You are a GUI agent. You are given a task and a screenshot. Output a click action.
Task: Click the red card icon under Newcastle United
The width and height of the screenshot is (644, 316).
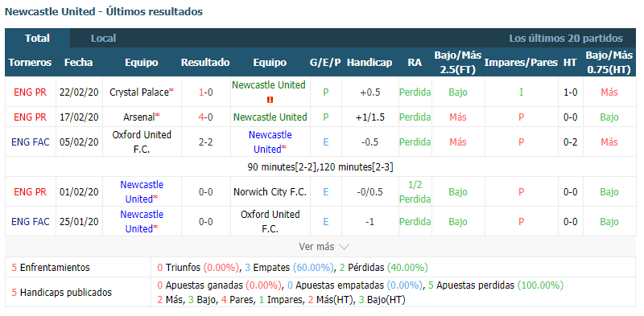[270, 100]
